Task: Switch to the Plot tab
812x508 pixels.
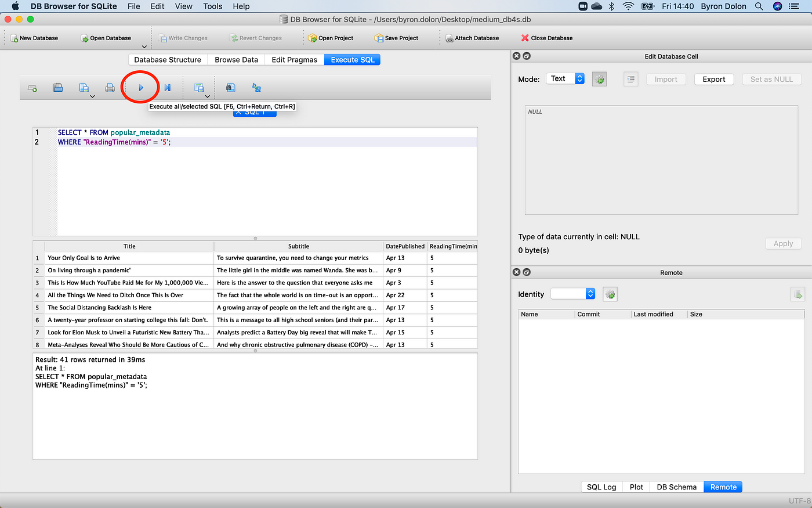Action: point(636,487)
